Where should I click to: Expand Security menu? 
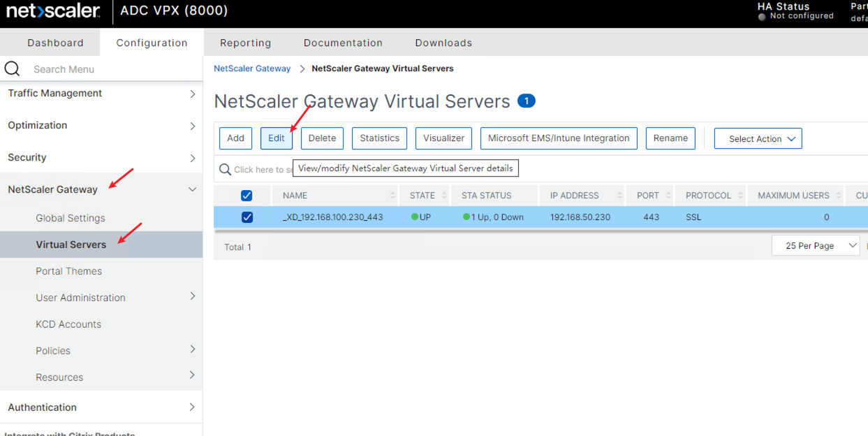tap(193, 158)
